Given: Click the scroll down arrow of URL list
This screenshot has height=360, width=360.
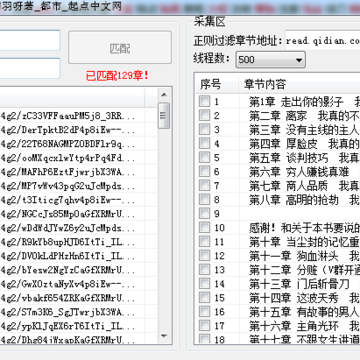Looking at the screenshot, I should (x=164, y=335).
